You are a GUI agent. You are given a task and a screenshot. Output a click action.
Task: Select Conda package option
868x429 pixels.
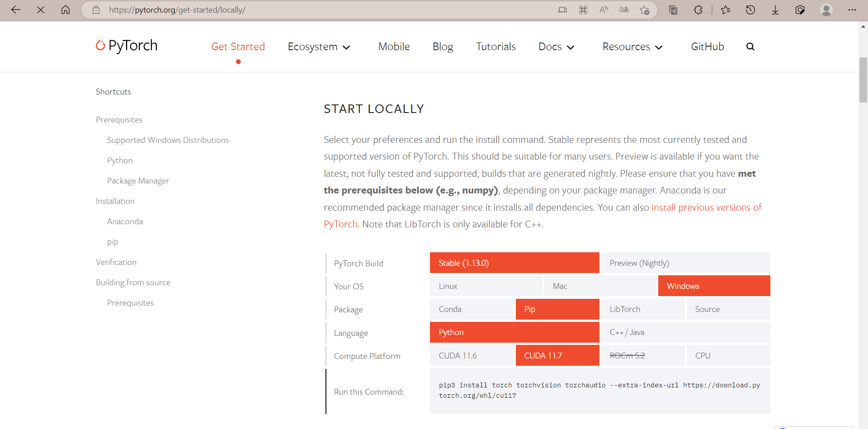pyautogui.click(x=472, y=309)
